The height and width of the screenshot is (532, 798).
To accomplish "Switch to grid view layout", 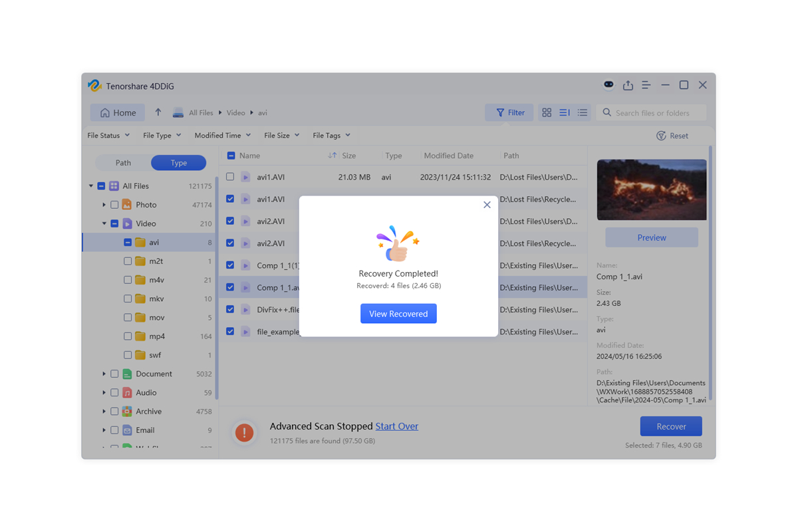I will (547, 112).
